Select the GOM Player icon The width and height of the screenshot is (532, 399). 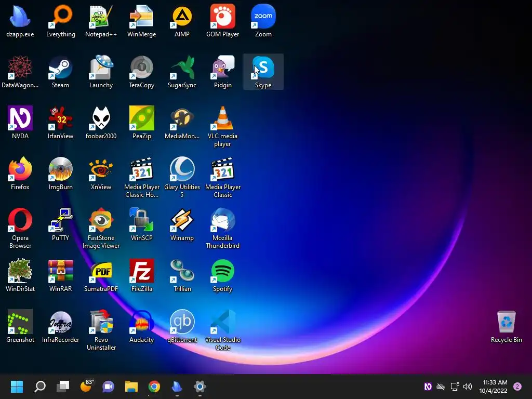(x=222, y=20)
